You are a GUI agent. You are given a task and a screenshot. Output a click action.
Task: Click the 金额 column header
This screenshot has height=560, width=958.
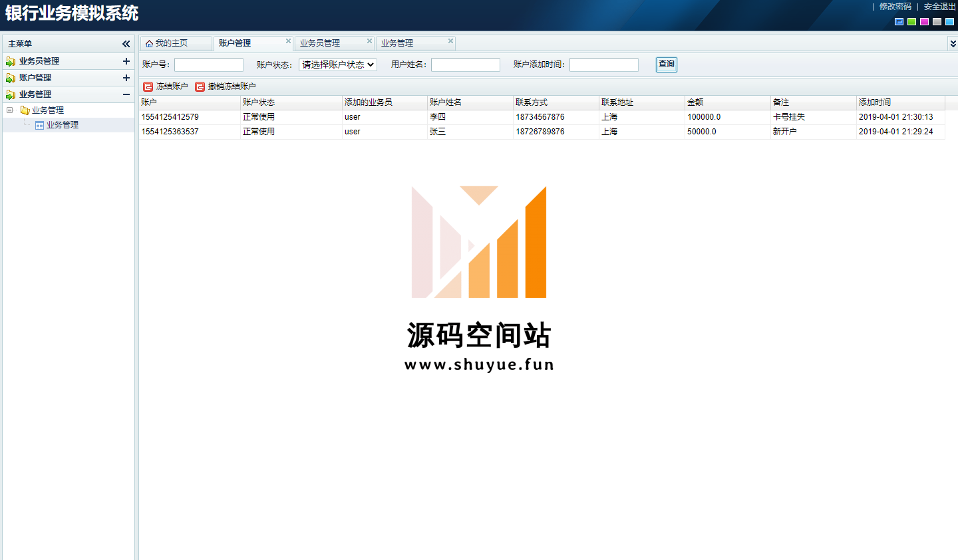[728, 102]
